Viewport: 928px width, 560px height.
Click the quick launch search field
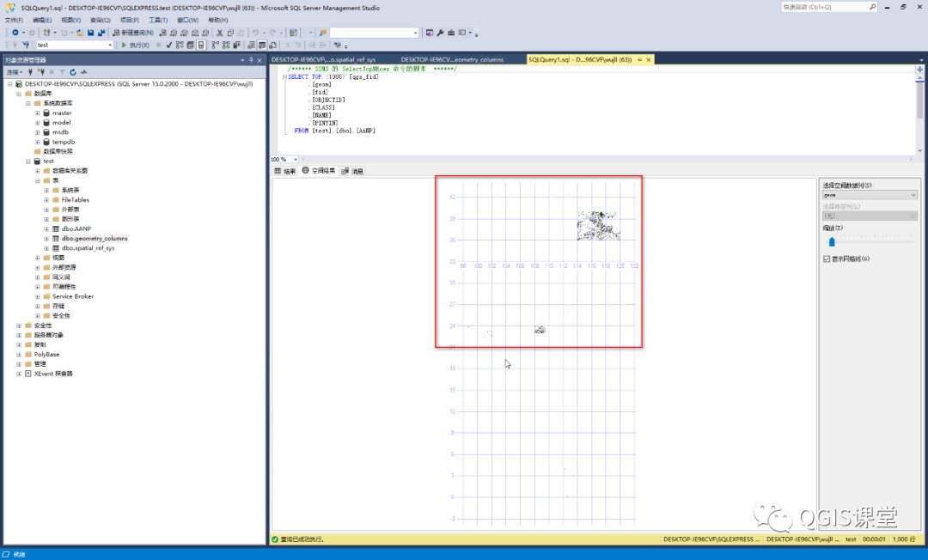(x=829, y=7)
